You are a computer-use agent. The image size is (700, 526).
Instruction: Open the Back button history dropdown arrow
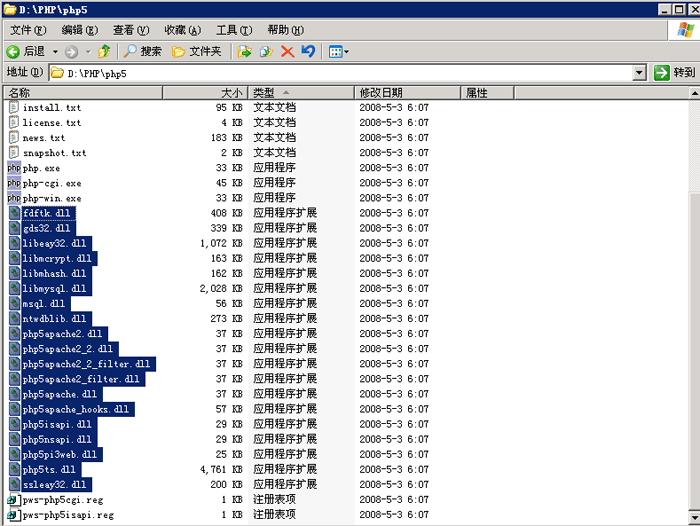click(54, 51)
